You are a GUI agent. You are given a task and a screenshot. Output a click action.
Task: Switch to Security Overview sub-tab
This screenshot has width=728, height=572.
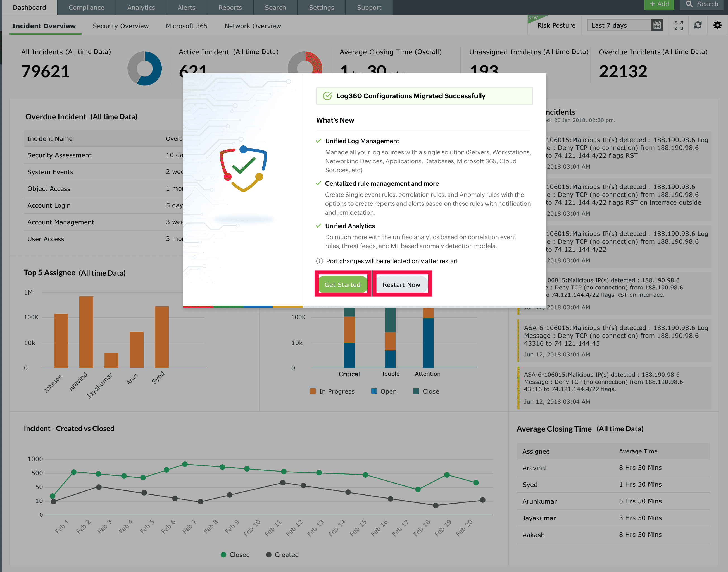tap(121, 26)
